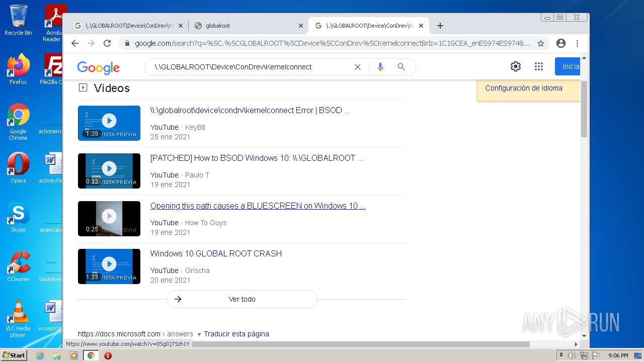Click the red Opera taskbar icon
644x362 pixels.
(x=108, y=355)
